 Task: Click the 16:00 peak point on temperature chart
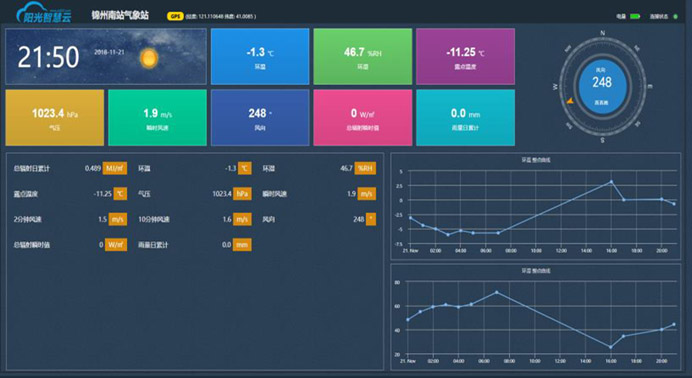[611, 181]
